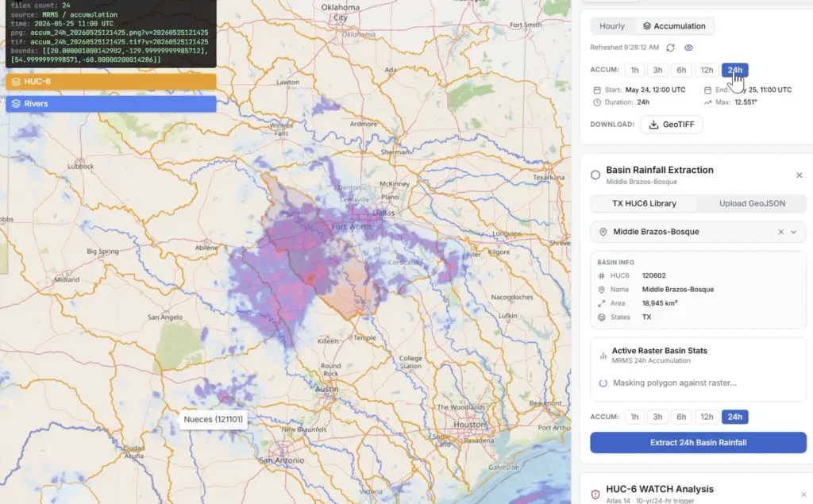Open the TX HUC6 Library tab

tap(644, 203)
